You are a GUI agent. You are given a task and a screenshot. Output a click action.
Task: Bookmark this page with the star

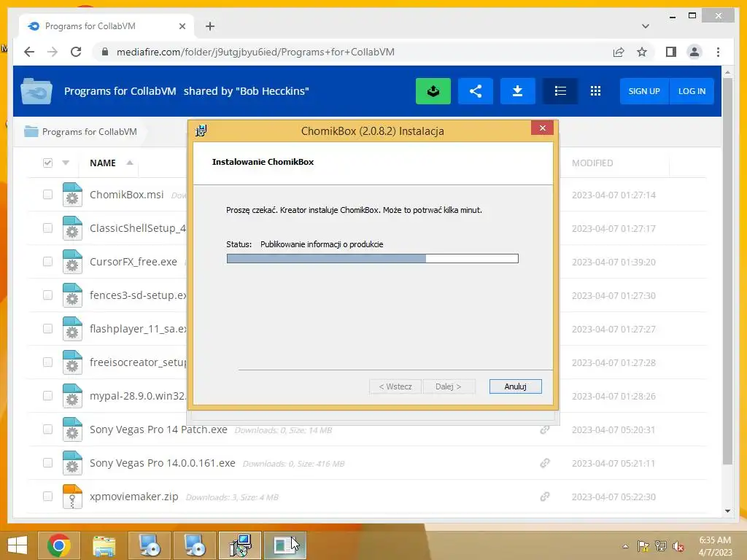coord(642,52)
